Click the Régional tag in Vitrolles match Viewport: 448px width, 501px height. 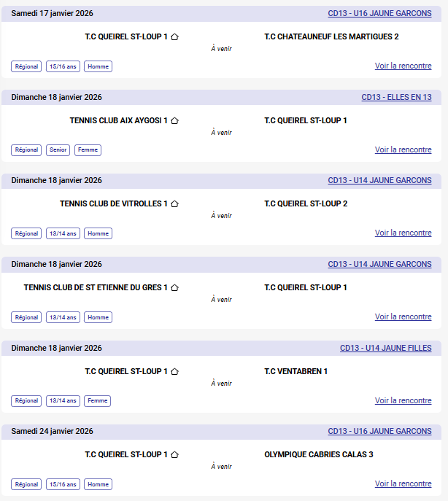click(26, 234)
